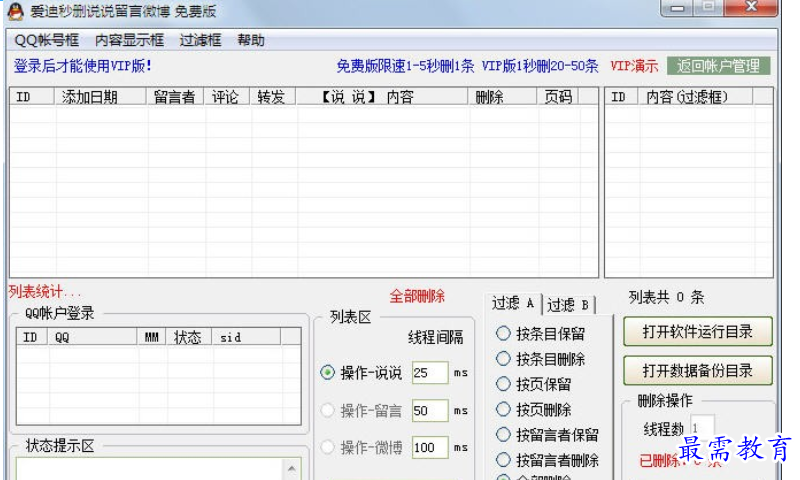The image size is (800, 480).
Task: Click the 操作-留言 interval field showing 50
Action: pyautogui.click(x=430, y=410)
